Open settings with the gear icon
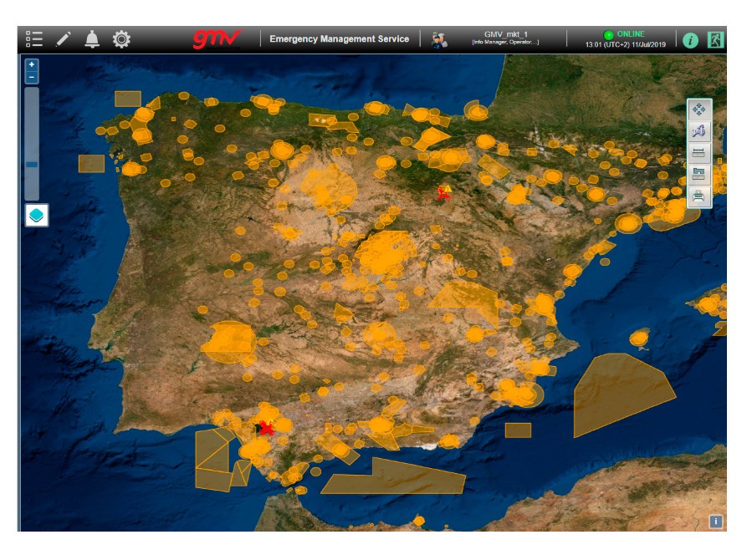747x560 pixels. click(x=121, y=39)
